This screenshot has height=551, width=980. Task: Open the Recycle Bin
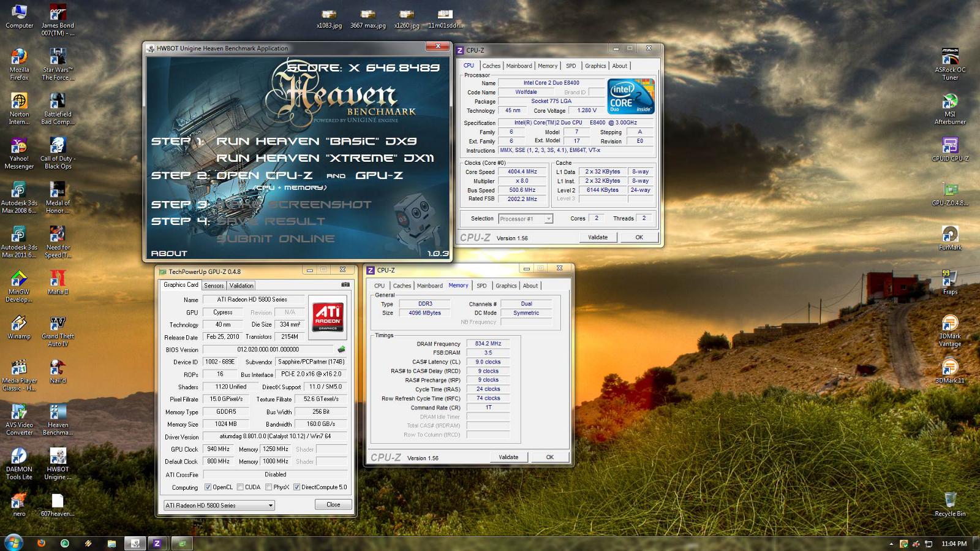[950, 505]
